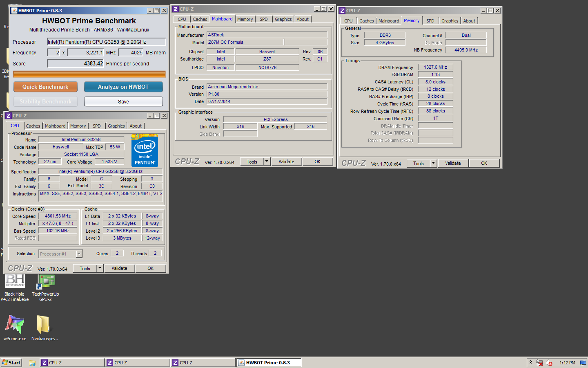
Task: Click the Start button on taskbar
Action: point(11,363)
